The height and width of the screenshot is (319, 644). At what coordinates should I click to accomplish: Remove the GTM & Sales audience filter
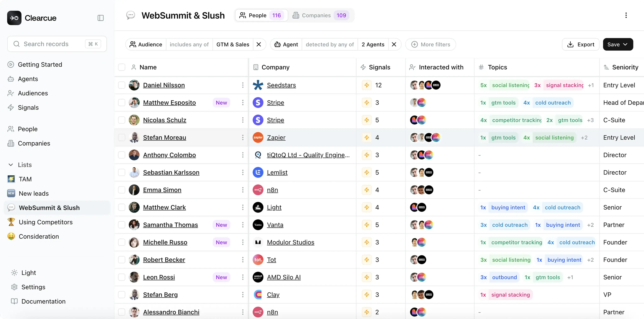pyautogui.click(x=259, y=45)
